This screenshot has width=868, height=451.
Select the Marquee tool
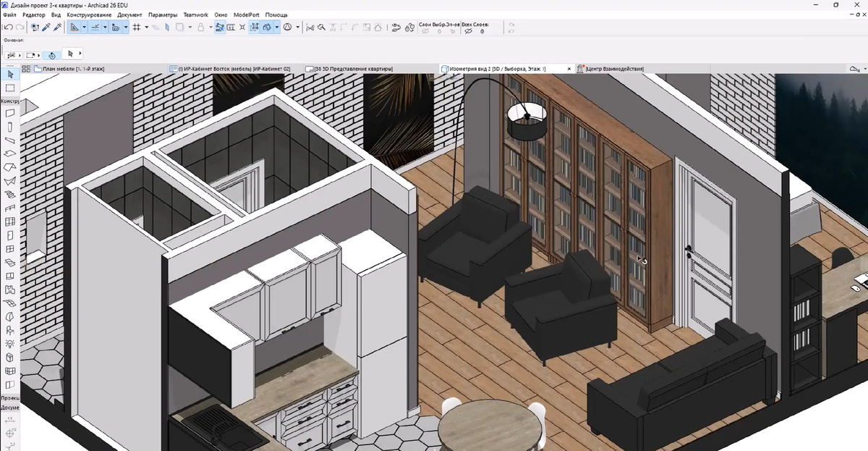click(10, 88)
